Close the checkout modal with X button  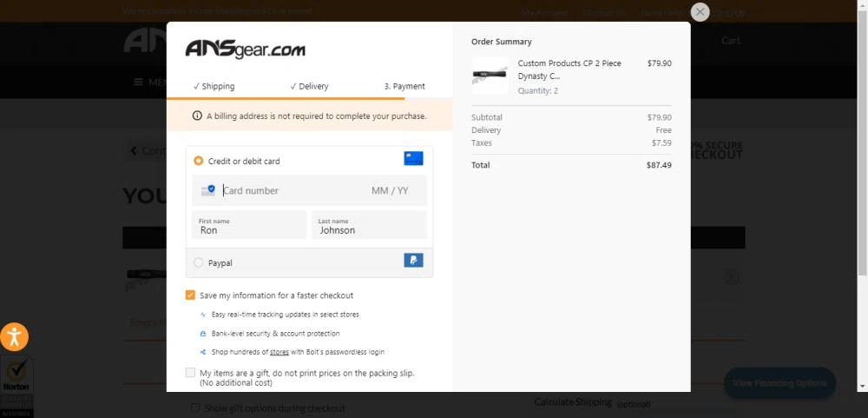point(700,11)
